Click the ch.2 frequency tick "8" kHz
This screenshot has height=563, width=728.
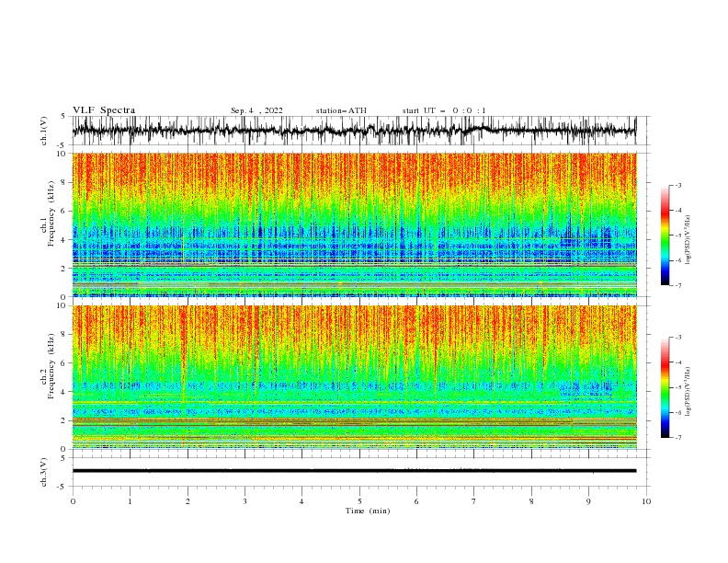tap(64, 335)
